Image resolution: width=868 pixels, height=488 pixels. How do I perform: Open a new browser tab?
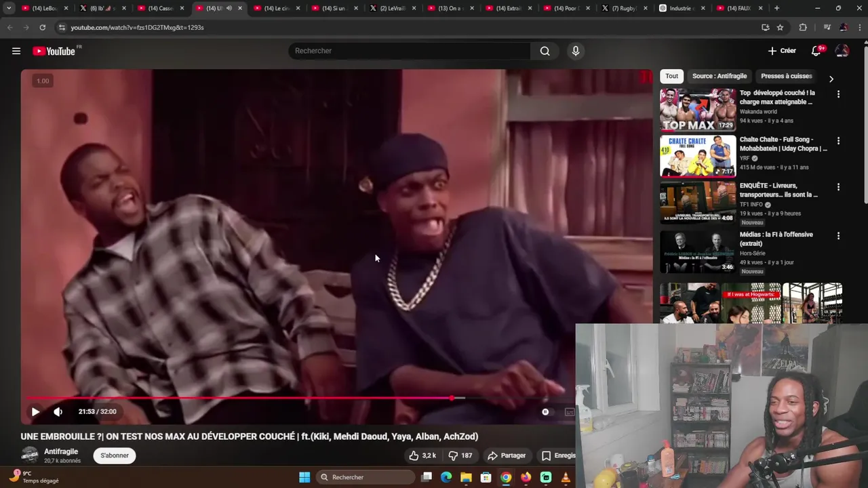776,8
